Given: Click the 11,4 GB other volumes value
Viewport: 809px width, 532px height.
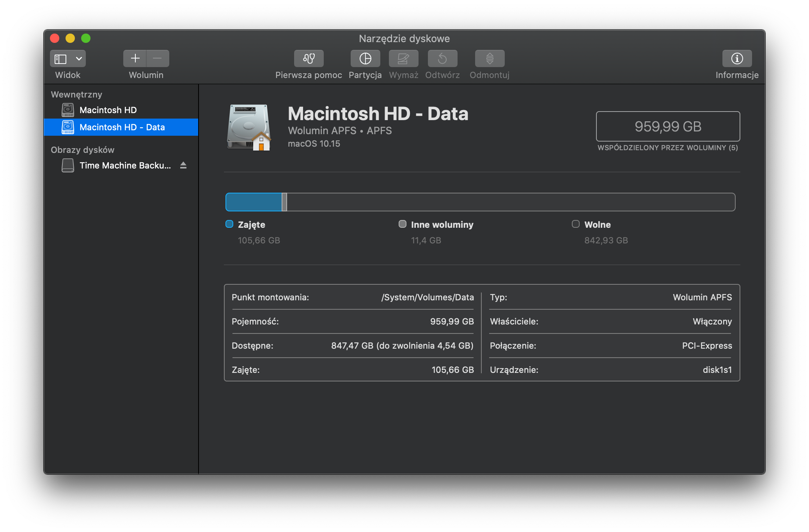Looking at the screenshot, I should pyautogui.click(x=426, y=240).
